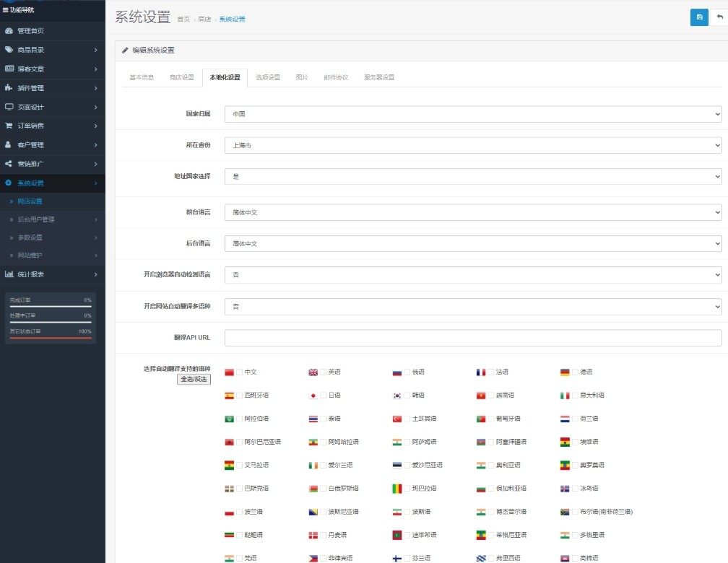Click the back arrow icon at top right
728x563 pixels.
tap(719, 17)
